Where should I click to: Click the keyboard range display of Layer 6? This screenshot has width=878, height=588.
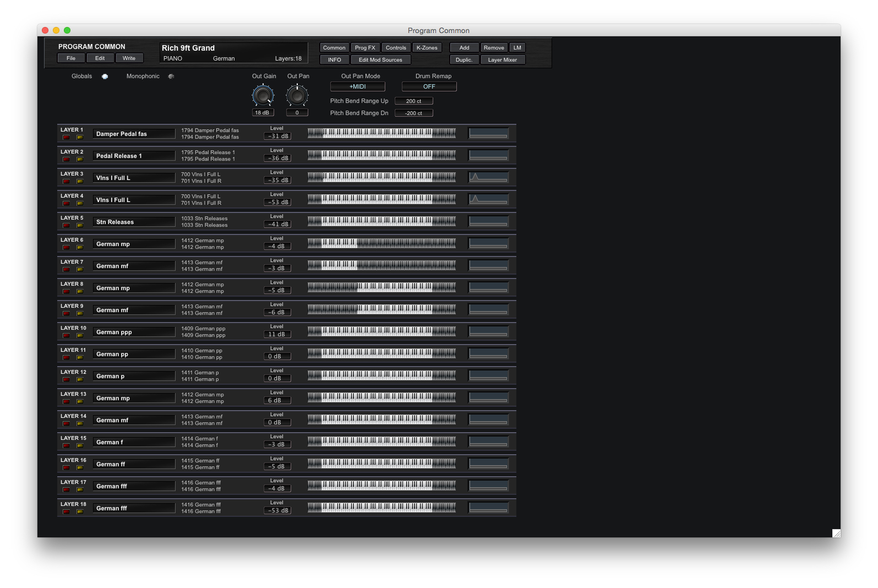click(x=381, y=243)
